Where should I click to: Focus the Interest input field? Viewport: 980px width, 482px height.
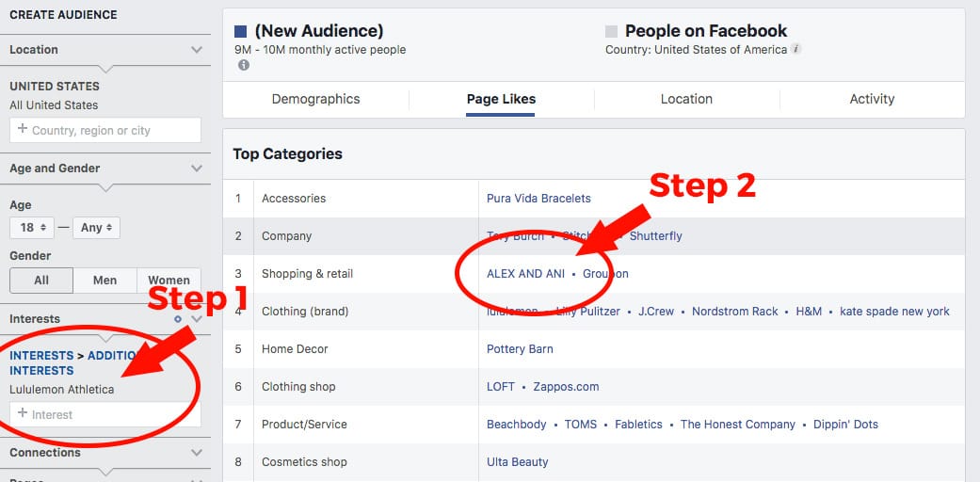tap(105, 414)
